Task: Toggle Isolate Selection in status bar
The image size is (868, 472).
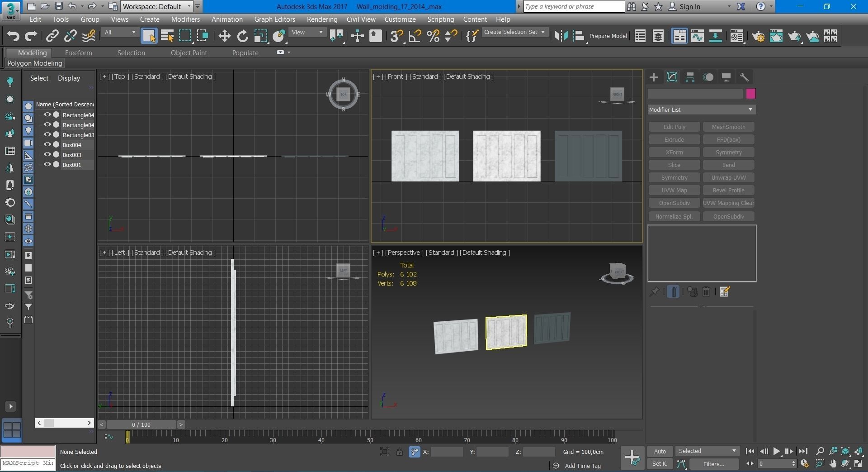Action: point(385,452)
